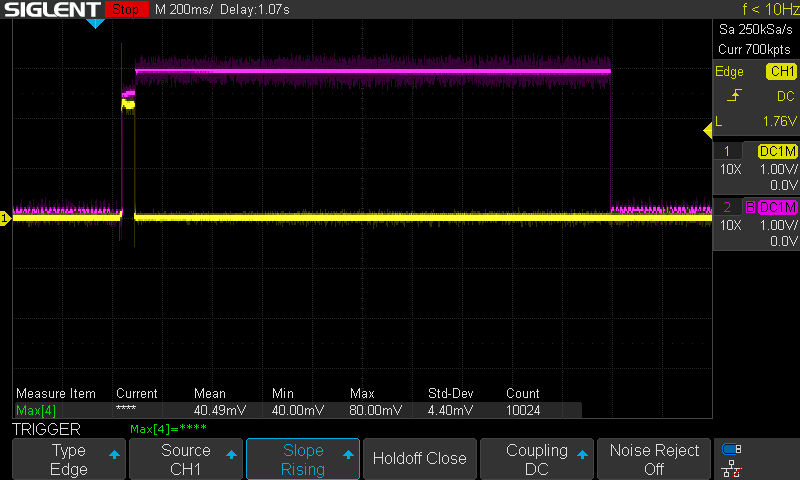Image resolution: width=800 pixels, height=480 pixels.
Task: Select the Max[4] measurement row
Action: tap(298, 410)
